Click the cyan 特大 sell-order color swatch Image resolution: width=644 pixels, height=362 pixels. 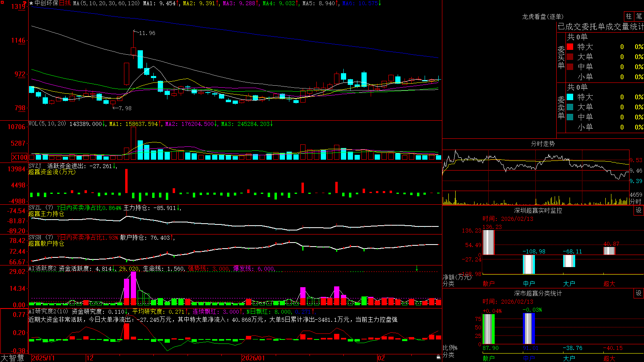pos(570,97)
